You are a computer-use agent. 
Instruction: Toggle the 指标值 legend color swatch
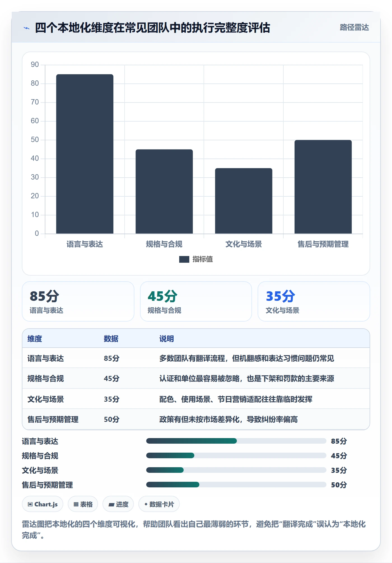(184, 259)
